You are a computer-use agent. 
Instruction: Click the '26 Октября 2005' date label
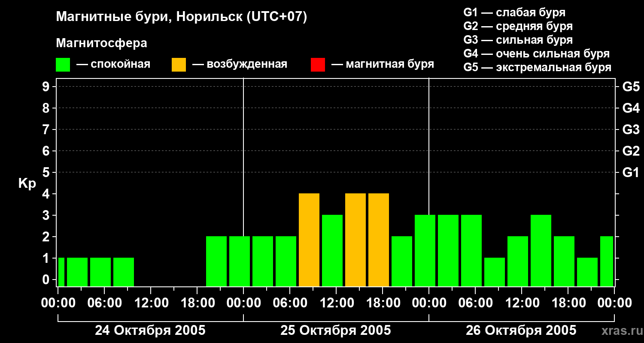(521, 331)
